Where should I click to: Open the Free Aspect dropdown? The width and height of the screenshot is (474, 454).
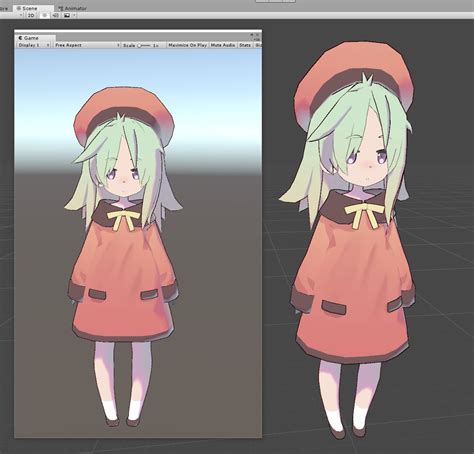(87, 45)
